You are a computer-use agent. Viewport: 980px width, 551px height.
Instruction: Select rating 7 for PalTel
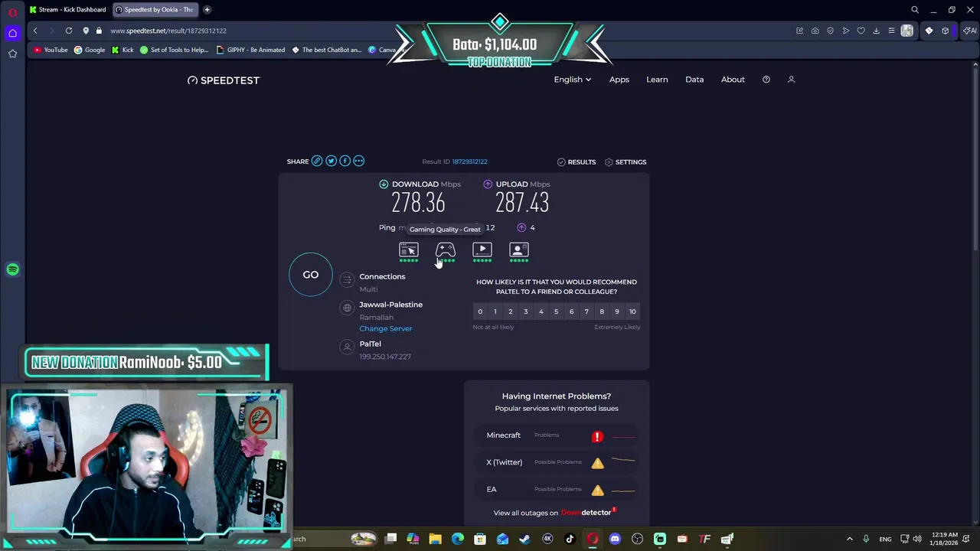pyautogui.click(x=586, y=311)
